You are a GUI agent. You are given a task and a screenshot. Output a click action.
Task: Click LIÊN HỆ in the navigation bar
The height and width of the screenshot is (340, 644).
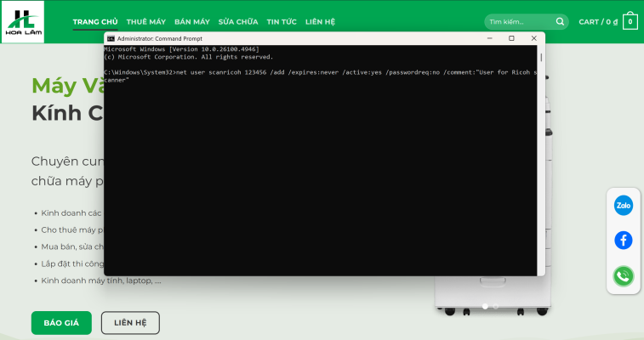(x=321, y=22)
